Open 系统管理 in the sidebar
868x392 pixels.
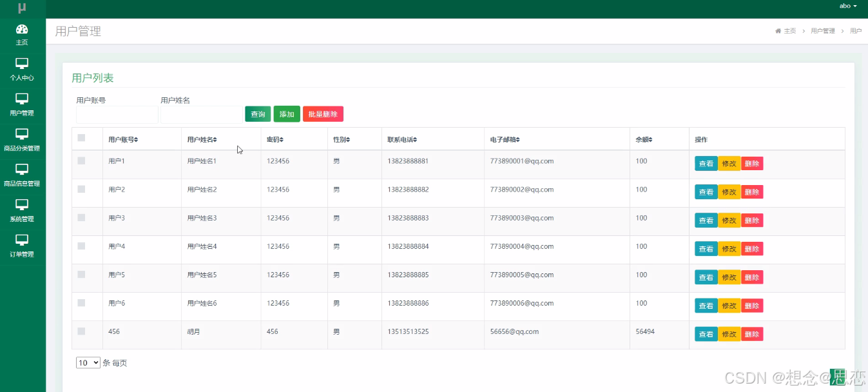tap(23, 212)
